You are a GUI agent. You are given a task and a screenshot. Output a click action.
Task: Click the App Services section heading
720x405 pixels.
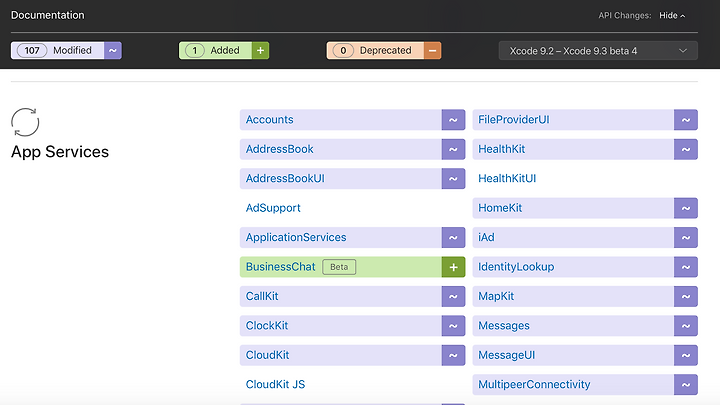click(x=60, y=152)
